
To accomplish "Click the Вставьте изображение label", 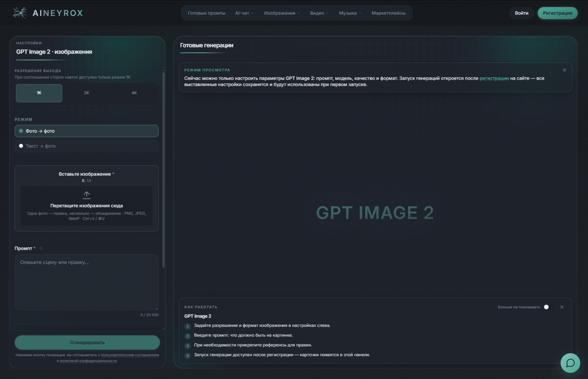I will [x=85, y=174].
